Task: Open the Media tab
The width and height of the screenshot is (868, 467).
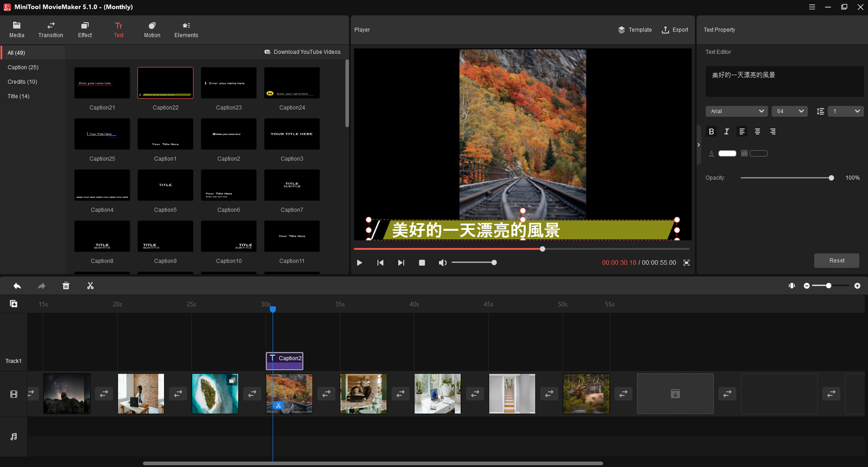Action: tap(17, 30)
